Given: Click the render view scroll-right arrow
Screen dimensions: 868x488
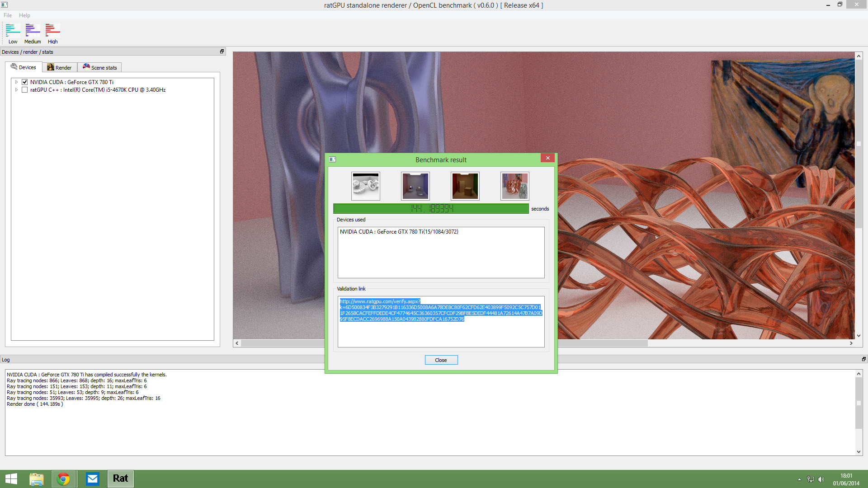Looking at the screenshot, I should pos(851,343).
